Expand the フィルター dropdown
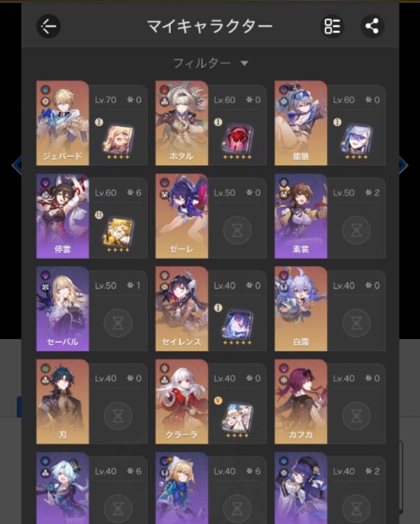Screen dimensions: 420x524 coord(210,63)
